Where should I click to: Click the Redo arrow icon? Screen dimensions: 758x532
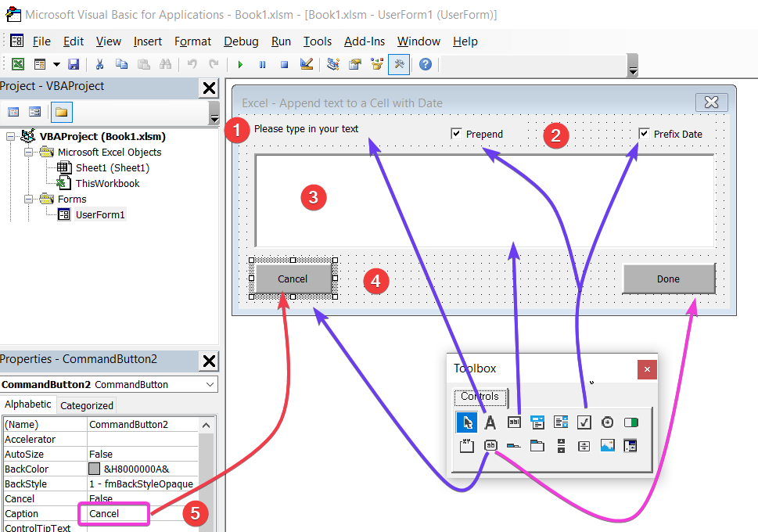coord(214,64)
